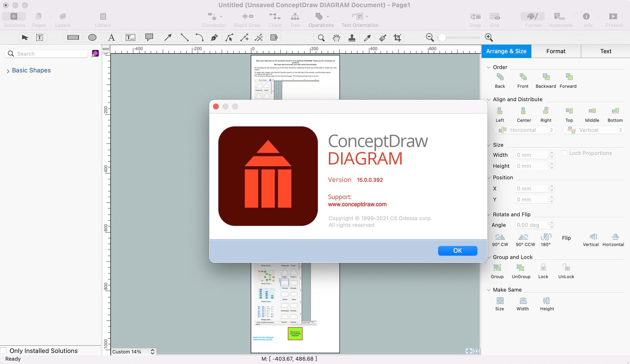Screen dimensions: 630x364
Task: Switch to the Arrange & Size tab
Action: (x=506, y=51)
